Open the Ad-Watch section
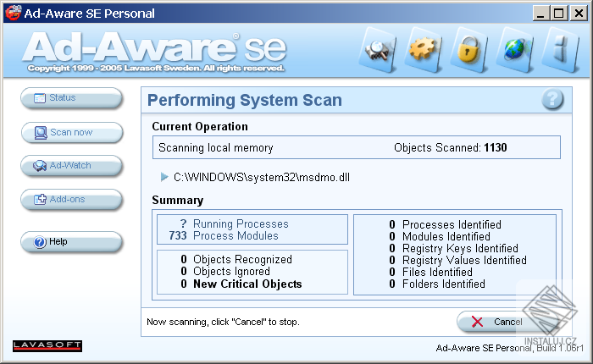The image size is (593, 364). coord(71,166)
